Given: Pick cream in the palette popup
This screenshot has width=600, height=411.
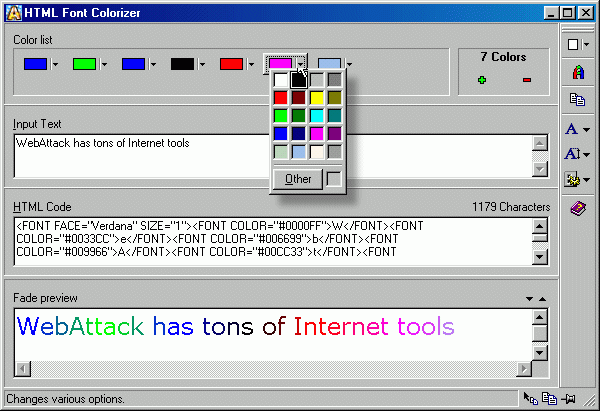Looking at the screenshot, I should 317,152.
